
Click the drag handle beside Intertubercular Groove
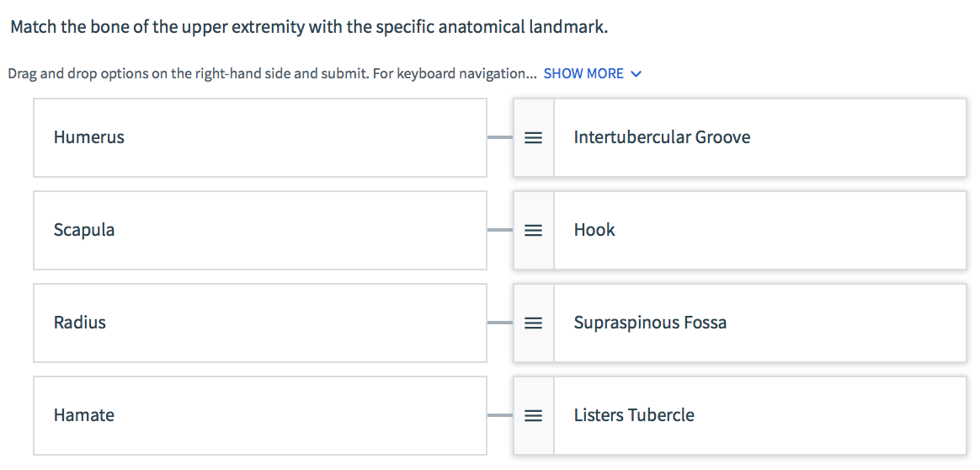[533, 137]
